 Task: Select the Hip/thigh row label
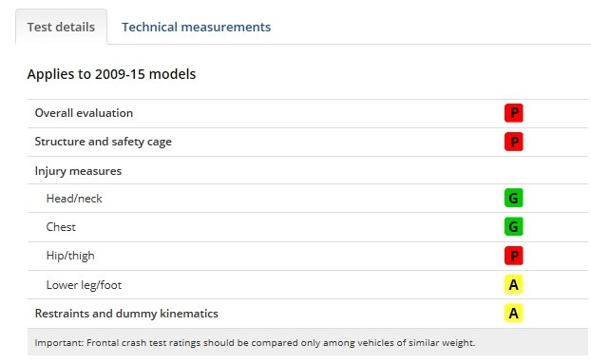[x=70, y=256]
